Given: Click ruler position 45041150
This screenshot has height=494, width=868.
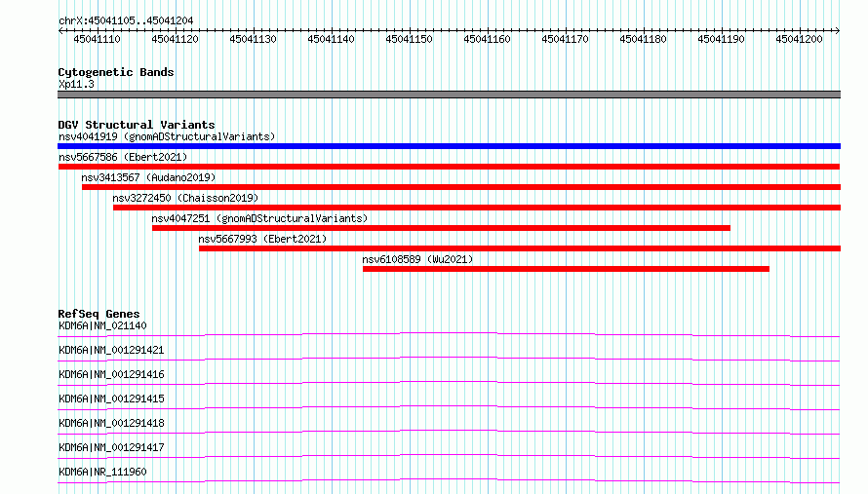Looking at the screenshot, I should coord(409,39).
